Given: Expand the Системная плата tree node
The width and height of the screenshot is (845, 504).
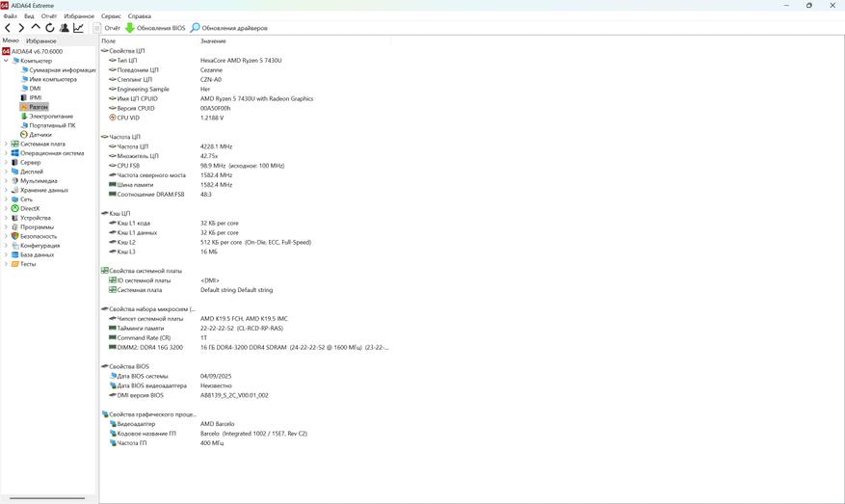Looking at the screenshot, I should click(6, 144).
